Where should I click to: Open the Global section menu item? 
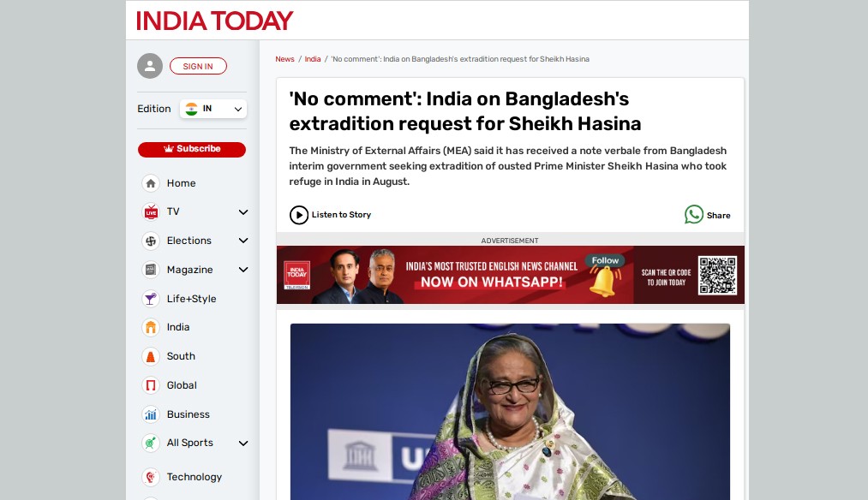point(182,385)
